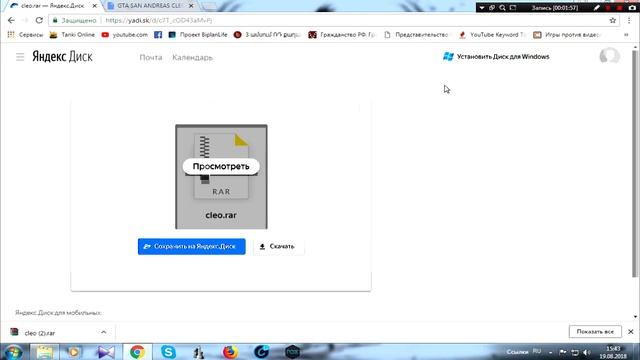Show more bookmarks overflow chevron
This screenshot has height=360, width=640.
point(627,35)
